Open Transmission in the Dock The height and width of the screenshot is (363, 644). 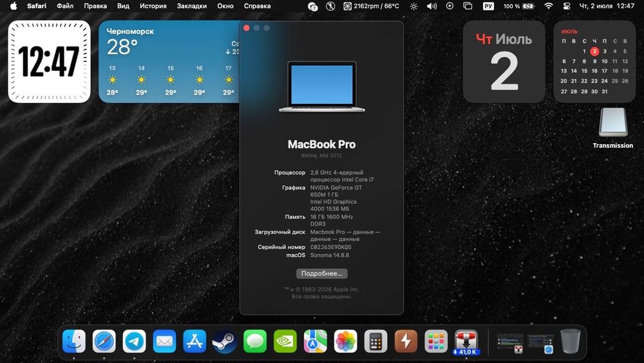click(466, 341)
